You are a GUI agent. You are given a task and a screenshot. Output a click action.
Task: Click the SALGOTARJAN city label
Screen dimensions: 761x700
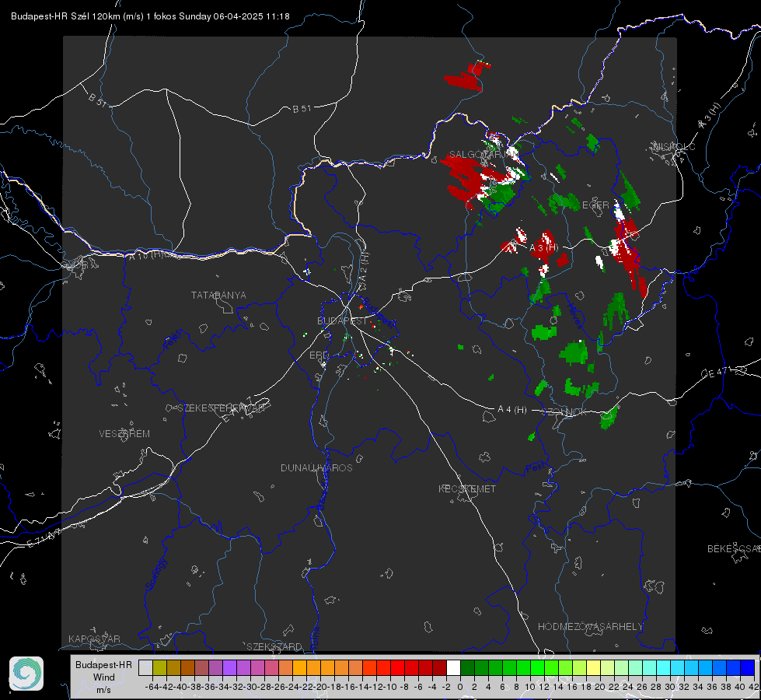(483, 155)
